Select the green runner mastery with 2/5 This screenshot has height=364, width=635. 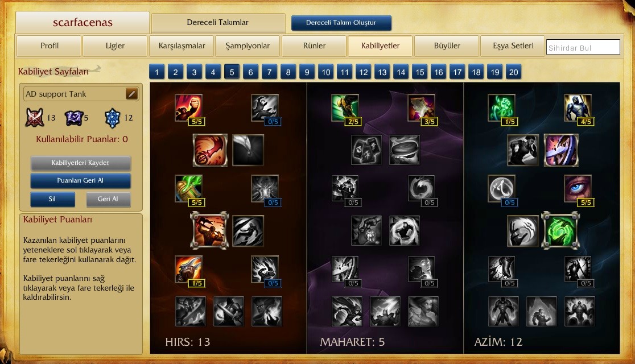click(345, 107)
